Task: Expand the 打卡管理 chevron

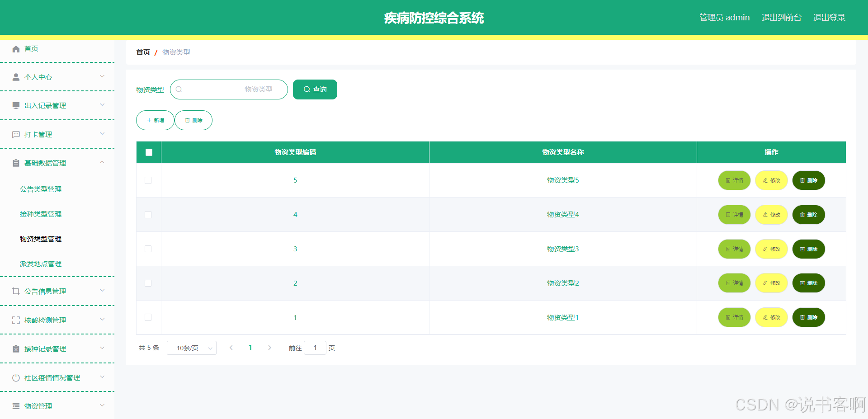Action: pyautogui.click(x=102, y=134)
